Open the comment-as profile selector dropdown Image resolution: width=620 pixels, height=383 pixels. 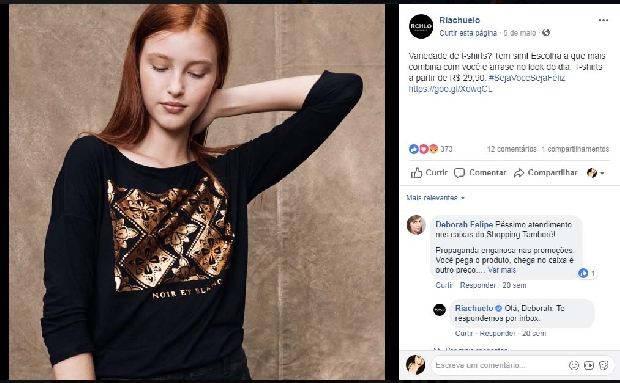tap(595, 173)
